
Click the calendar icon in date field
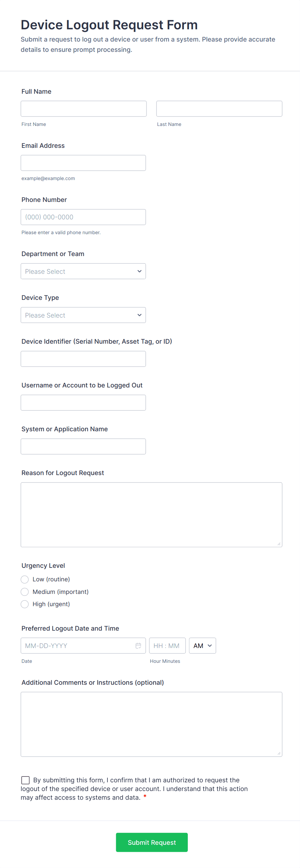pos(138,645)
